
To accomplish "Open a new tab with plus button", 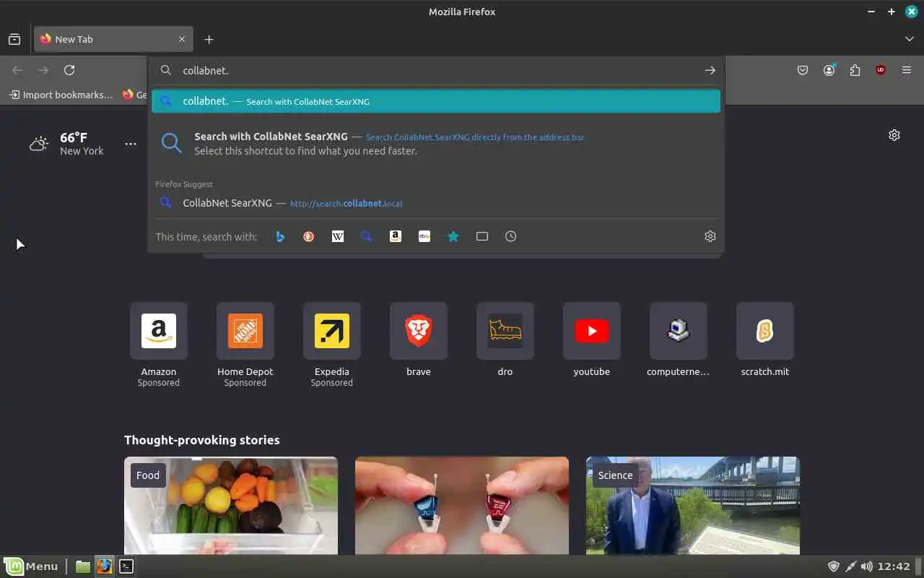I will (209, 39).
